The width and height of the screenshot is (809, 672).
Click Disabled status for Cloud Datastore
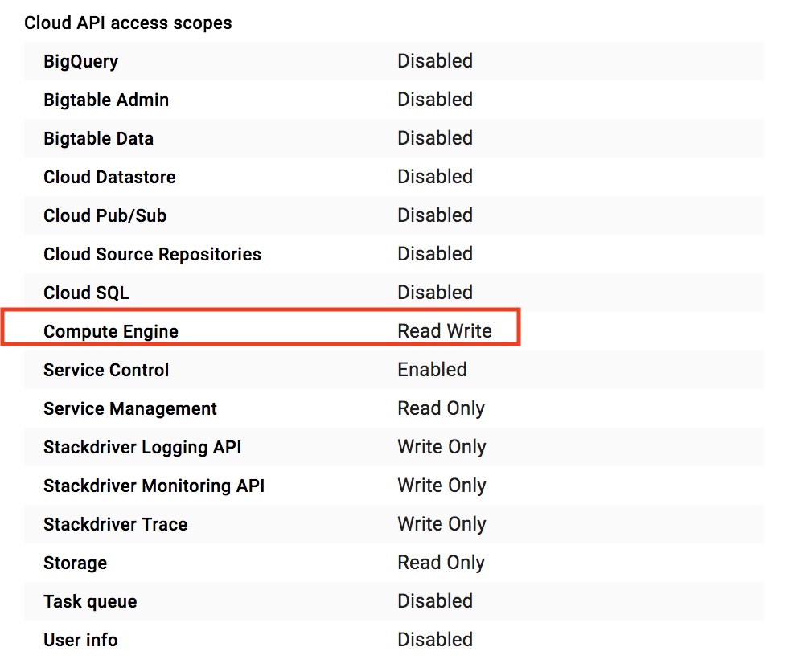click(435, 177)
